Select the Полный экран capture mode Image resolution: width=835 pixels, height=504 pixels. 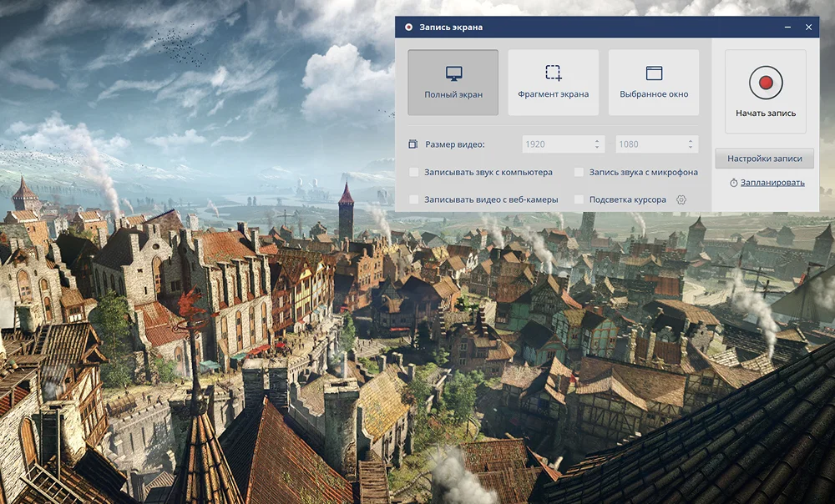[x=453, y=83]
